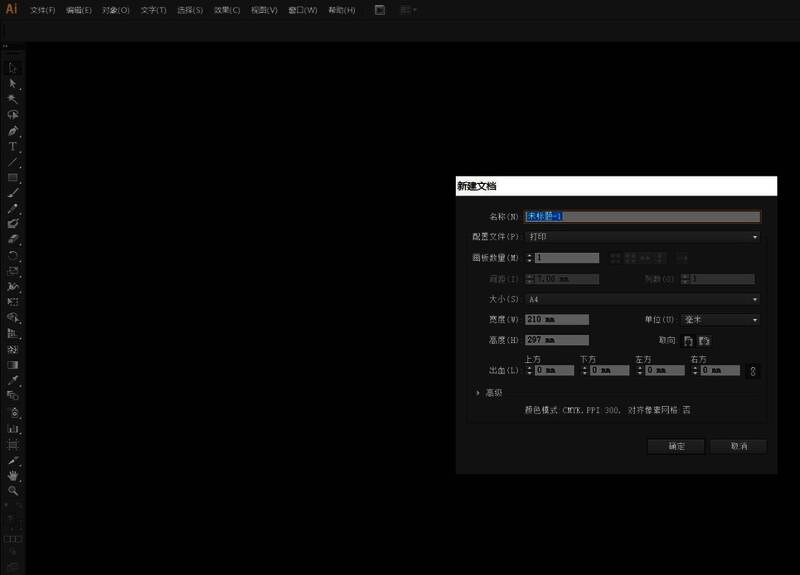
Task: Choose landscape orientation in the dialog
Action: click(x=704, y=340)
